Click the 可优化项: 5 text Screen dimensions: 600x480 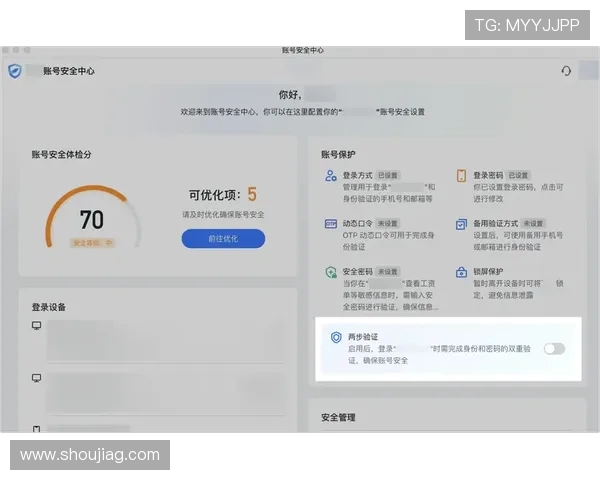[223, 194]
